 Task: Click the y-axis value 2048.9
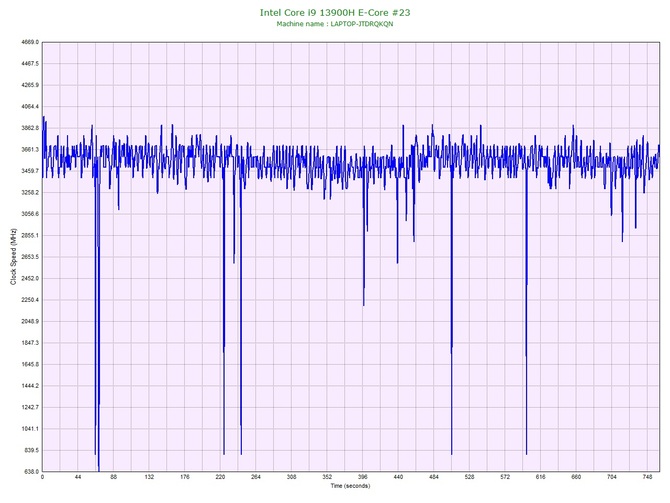pos(30,321)
